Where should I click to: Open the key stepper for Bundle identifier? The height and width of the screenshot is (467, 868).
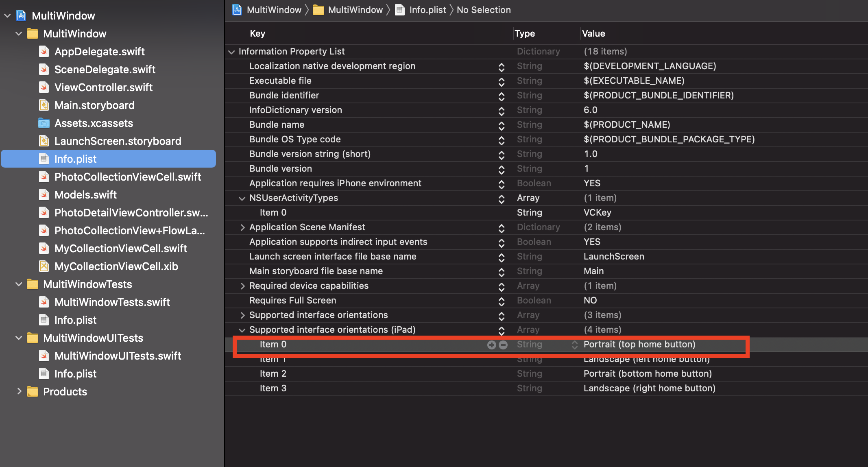[501, 96]
